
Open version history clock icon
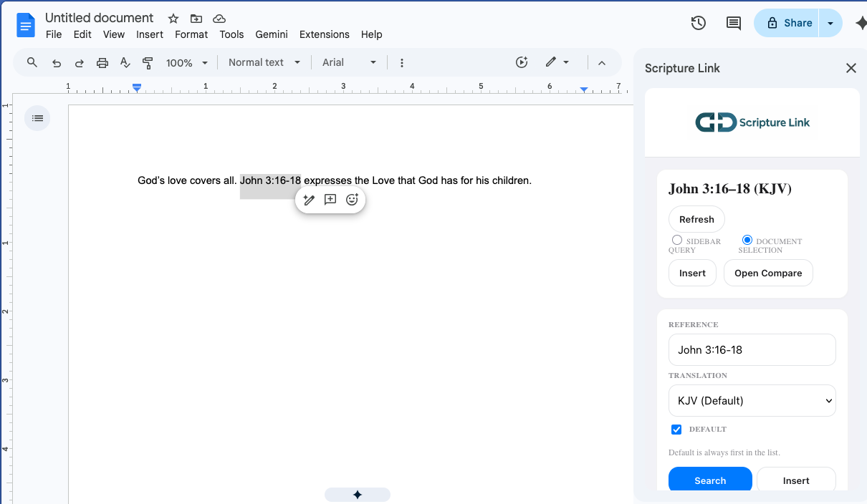coord(699,23)
